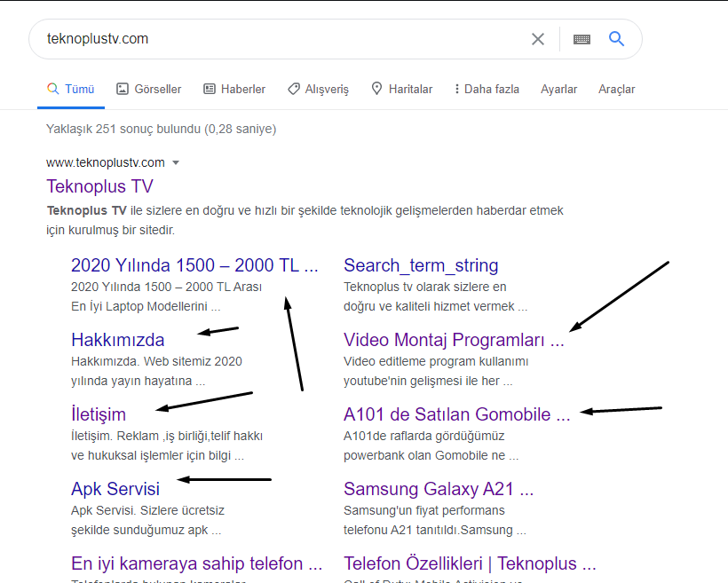This screenshot has height=583, width=728.
Task: Go to the Alışveriş tab
Action: pos(318,89)
